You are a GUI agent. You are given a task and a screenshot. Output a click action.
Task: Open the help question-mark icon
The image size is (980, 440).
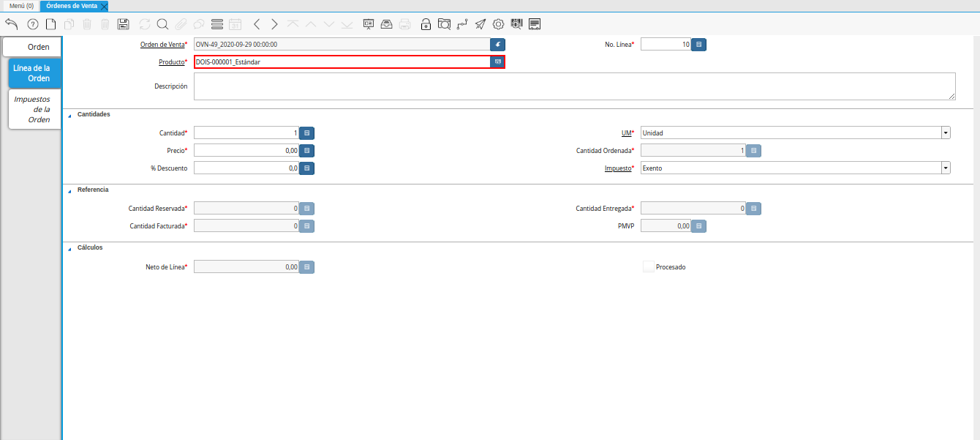[32, 24]
